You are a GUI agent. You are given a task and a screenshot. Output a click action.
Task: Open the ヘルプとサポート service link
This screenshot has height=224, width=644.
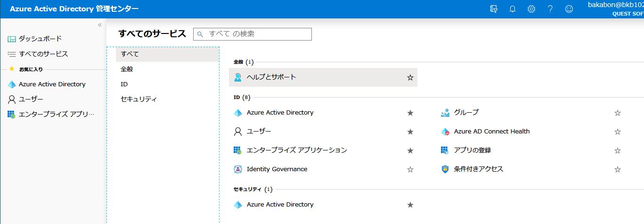[x=271, y=77]
